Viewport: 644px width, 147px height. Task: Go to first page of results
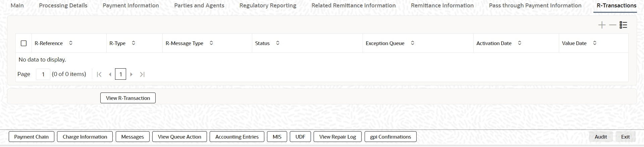pos(99,74)
